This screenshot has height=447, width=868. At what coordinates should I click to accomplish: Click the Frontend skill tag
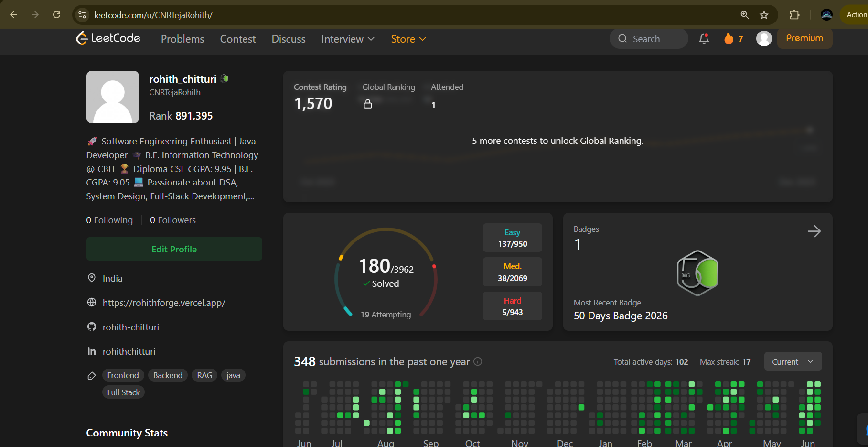(x=123, y=375)
